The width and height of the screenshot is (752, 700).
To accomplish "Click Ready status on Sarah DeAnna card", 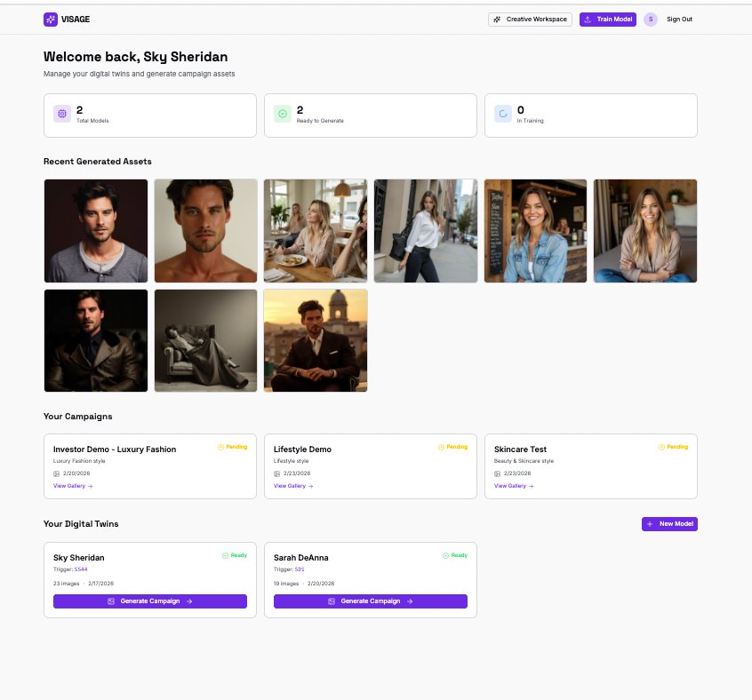I will (454, 555).
